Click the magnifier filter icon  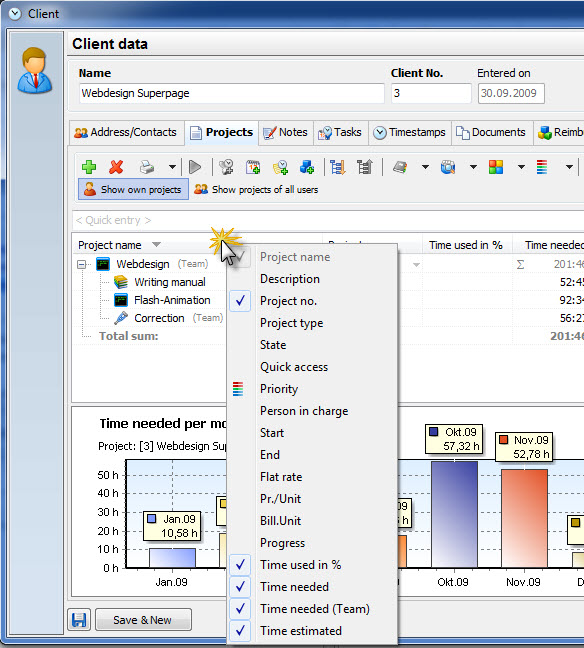[x=448, y=167]
